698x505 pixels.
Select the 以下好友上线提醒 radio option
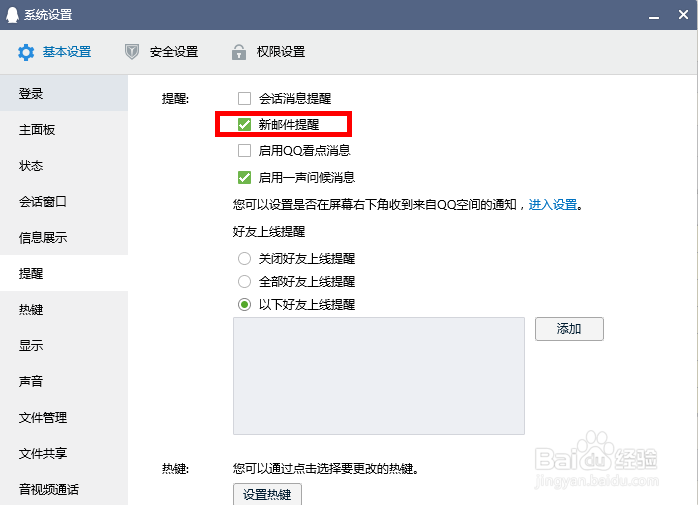point(244,305)
